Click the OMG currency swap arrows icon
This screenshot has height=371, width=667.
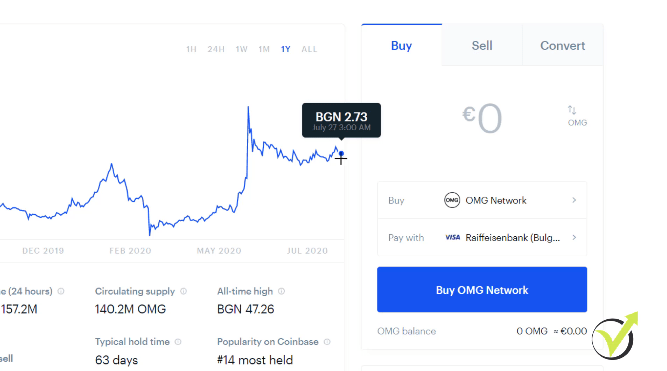coord(572,110)
